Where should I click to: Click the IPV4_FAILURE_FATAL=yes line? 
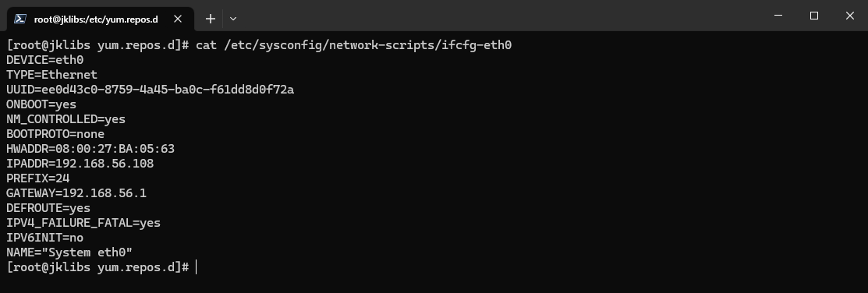pos(83,223)
